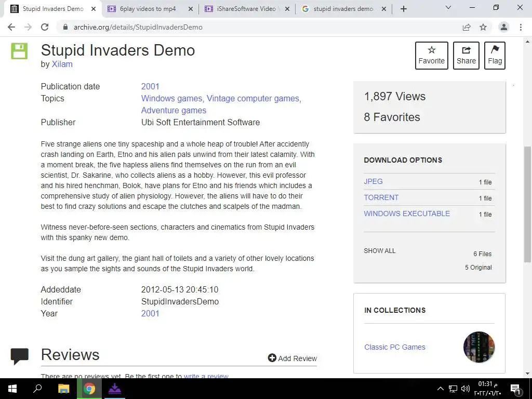Click the Favorite star button
Viewport: 532px width, 399px height.
click(x=431, y=56)
